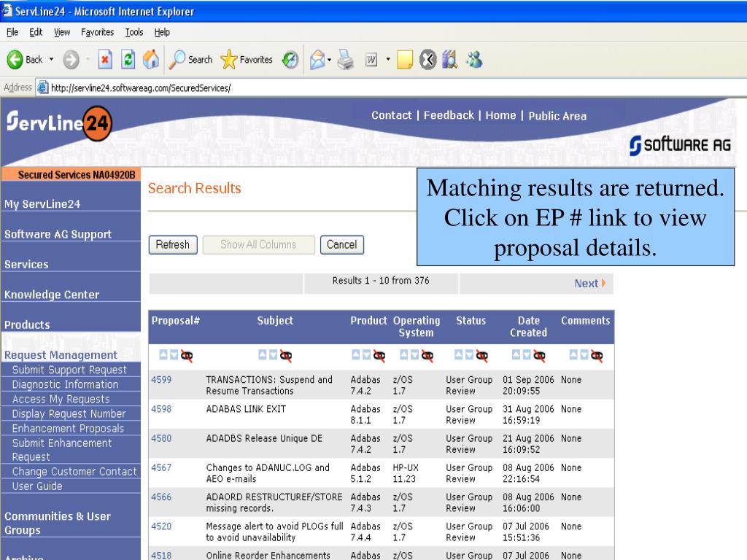The image size is (747, 560).
Task: Open the Research books toolbar icon
Action: point(450,60)
